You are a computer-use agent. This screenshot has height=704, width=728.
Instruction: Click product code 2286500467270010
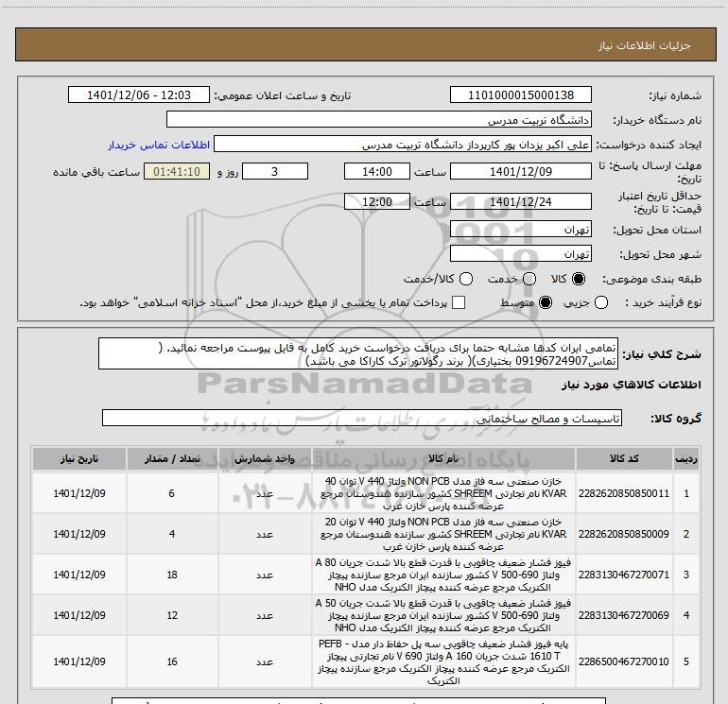pyautogui.click(x=624, y=661)
